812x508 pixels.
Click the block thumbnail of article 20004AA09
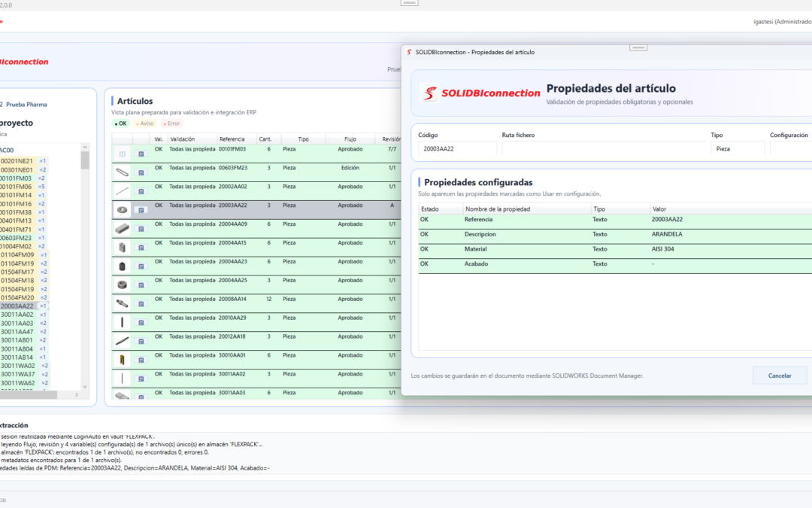click(x=123, y=229)
